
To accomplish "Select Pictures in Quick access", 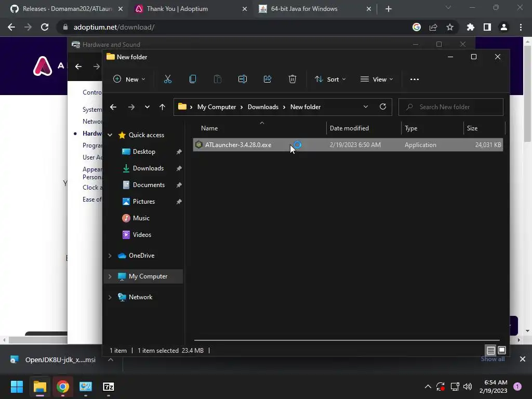I will tap(143, 202).
